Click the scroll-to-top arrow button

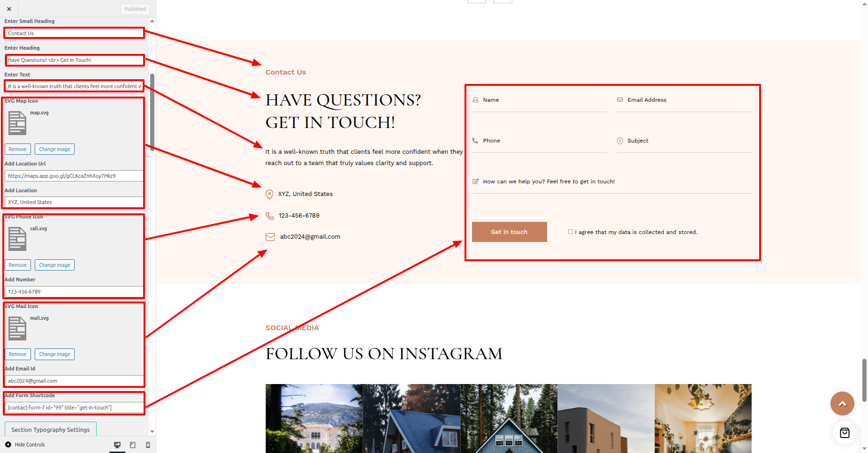[x=842, y=403]
